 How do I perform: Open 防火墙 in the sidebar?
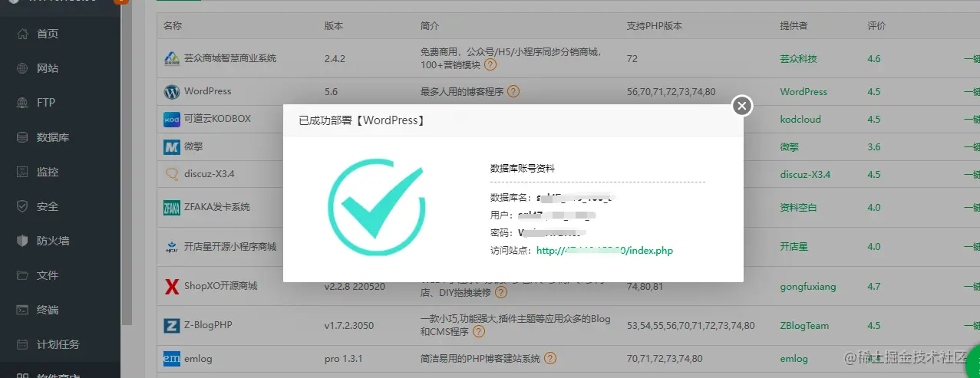pos(53,241)
